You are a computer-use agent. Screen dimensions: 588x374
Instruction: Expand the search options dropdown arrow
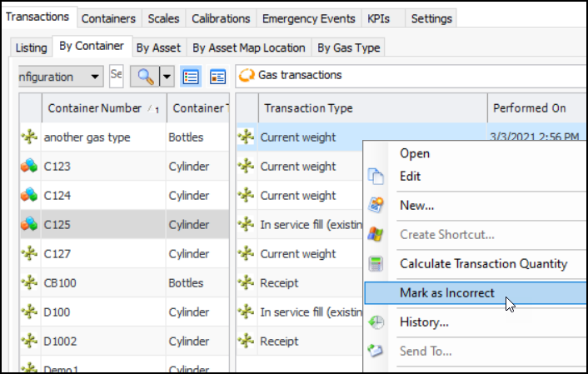click(x=167, y=77)
